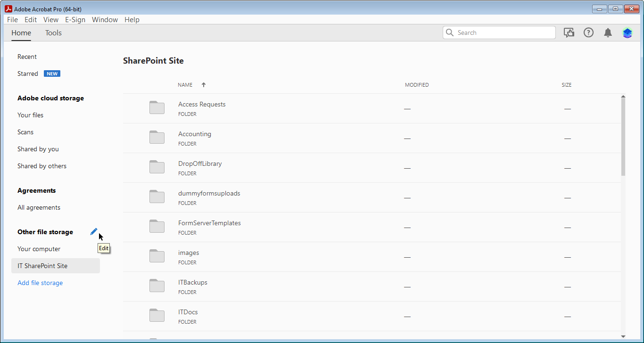
Task: Click the Access Requests folder icon
Action: click(157, 107)
